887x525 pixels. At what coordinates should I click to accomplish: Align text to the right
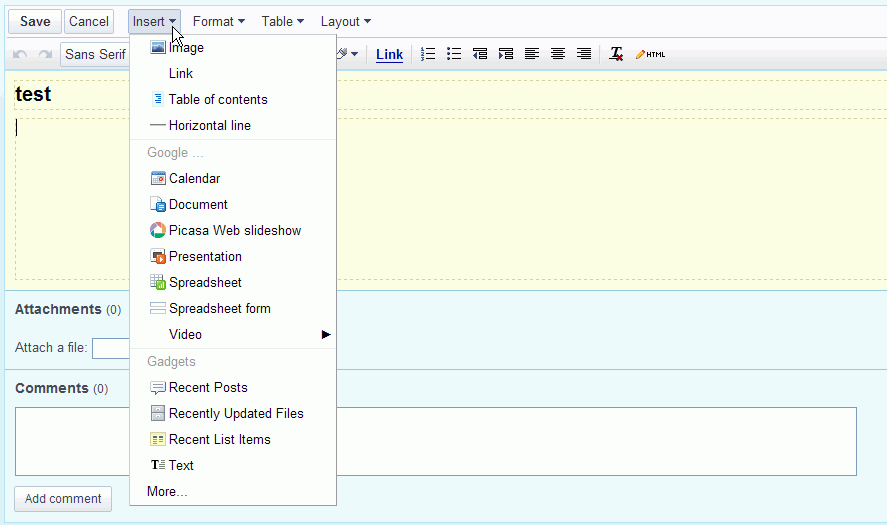click(584, 54)
